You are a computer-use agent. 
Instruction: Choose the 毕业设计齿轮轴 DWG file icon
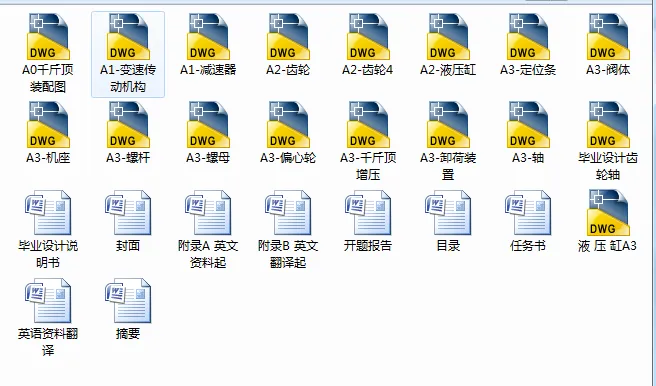(607, 124)
